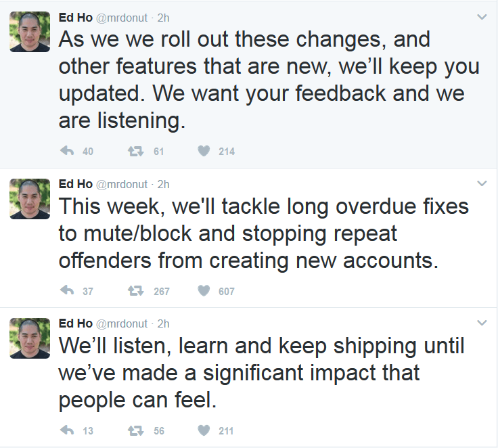
Task: Click the '2h' timestamp on the first tweet
Action: 163,17
